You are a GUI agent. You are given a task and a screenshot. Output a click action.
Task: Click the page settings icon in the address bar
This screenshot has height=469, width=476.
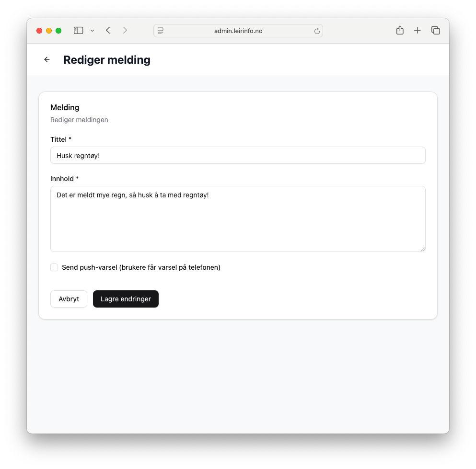[x=161, y=31]
